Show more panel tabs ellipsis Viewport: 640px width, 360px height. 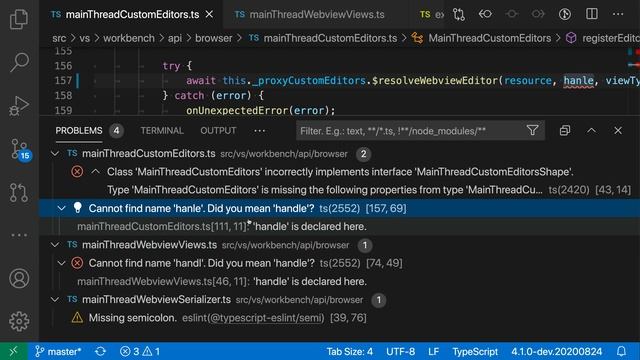[260, 131]
